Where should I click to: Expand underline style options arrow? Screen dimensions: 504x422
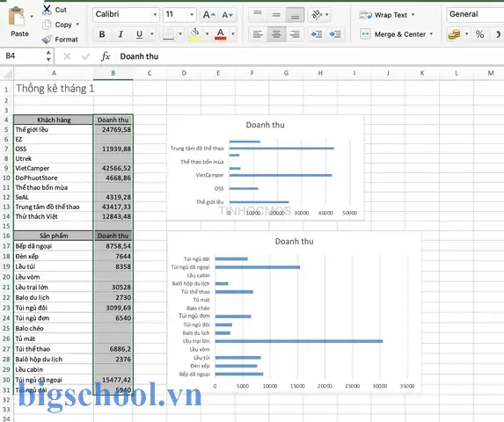[x=152, y=33]
